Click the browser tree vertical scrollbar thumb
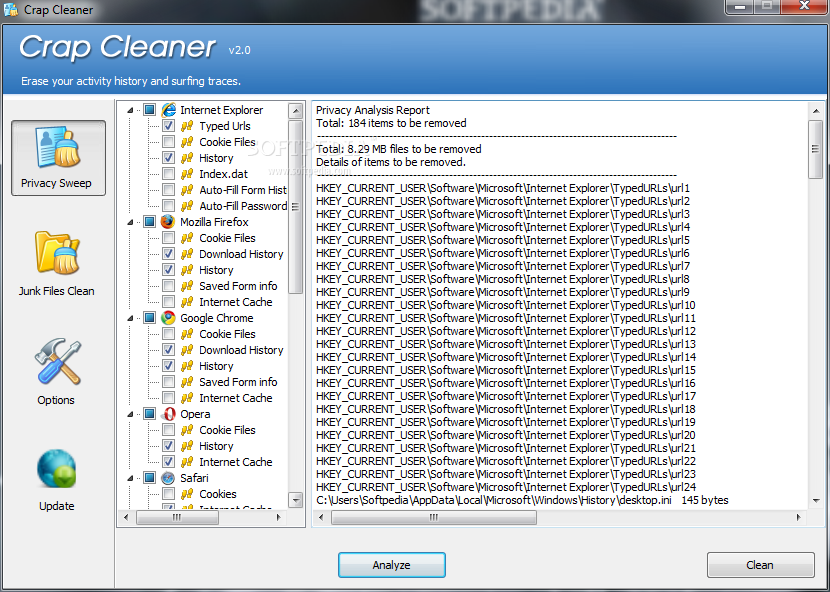Screen dimensions: 830x592 tap(296, 207)
